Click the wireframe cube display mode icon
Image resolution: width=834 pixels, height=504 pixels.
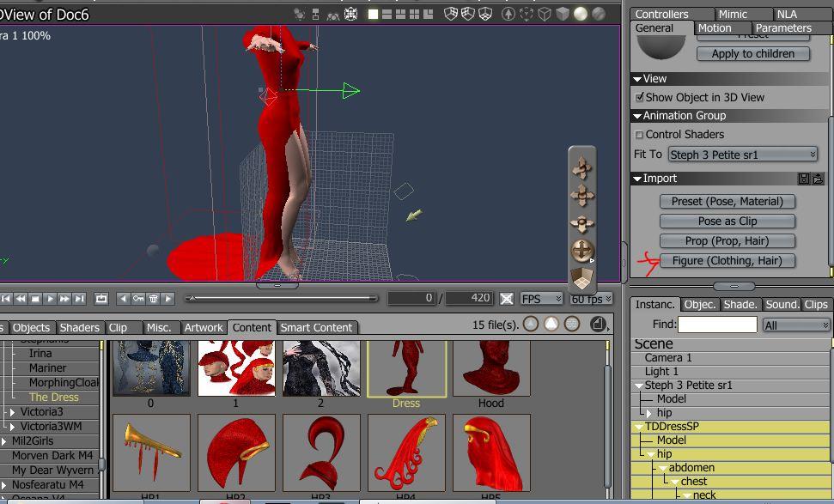(545, 14)
